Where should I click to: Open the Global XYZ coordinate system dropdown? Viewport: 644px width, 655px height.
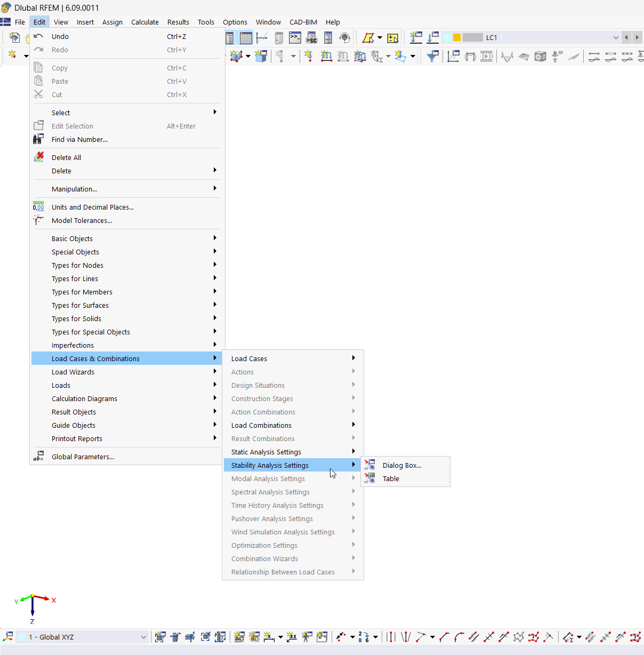[x=143, y=637]
